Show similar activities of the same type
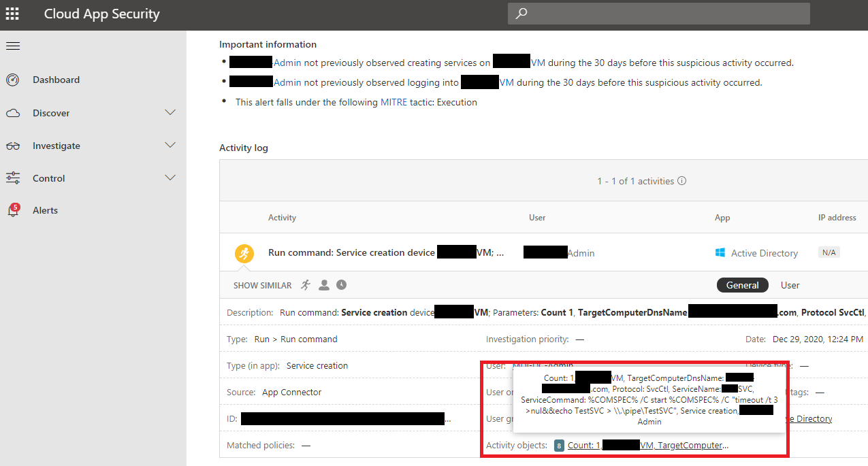 coord(306,285)
